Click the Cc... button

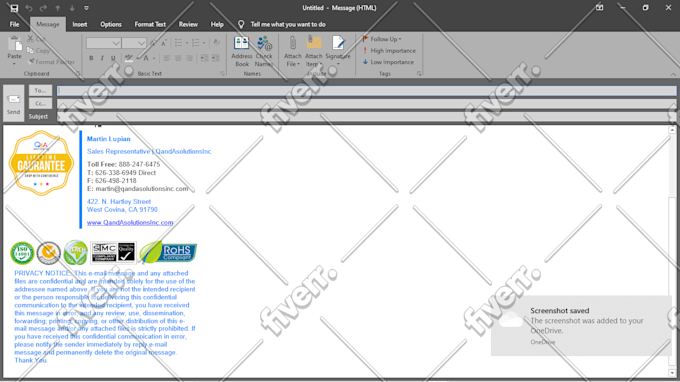point(40,103)
